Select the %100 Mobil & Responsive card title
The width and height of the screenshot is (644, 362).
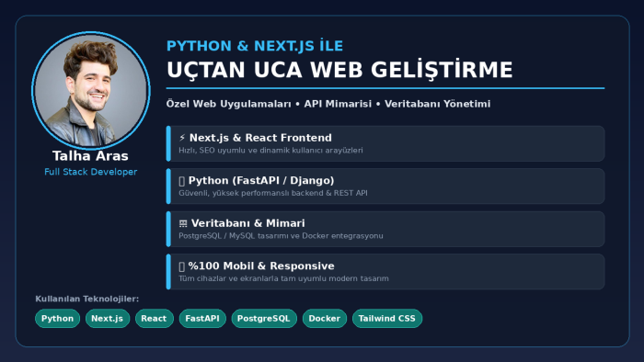click(261, 266)
